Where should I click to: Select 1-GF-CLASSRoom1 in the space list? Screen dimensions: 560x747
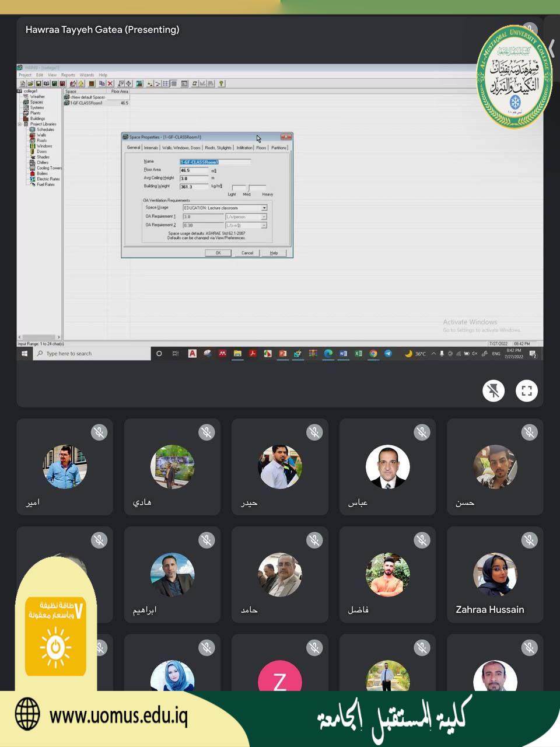point(86,103)
